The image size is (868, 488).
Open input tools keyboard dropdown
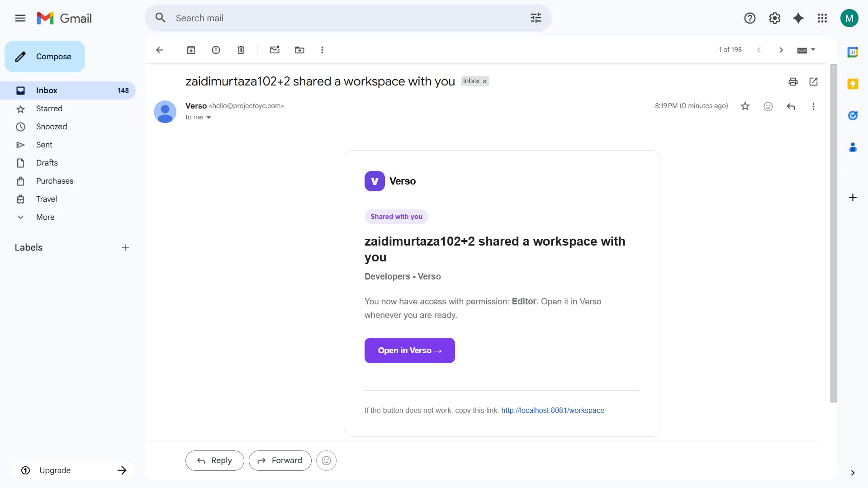tap(806, 50)
